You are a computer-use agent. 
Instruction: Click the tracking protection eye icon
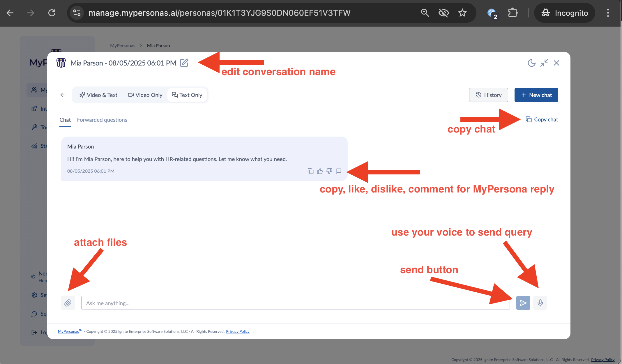443,13
